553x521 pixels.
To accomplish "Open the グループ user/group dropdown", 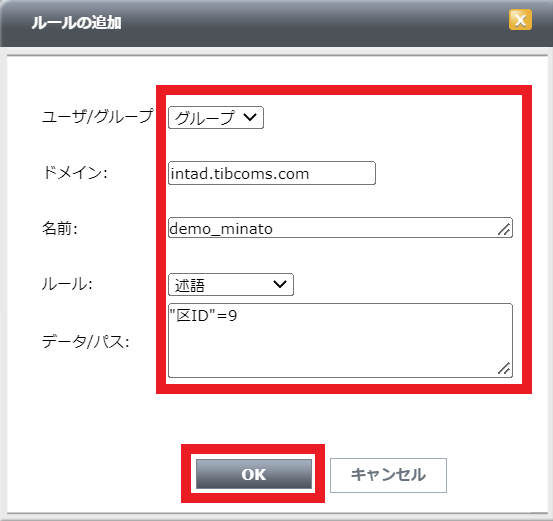I will tap(216, 117).
